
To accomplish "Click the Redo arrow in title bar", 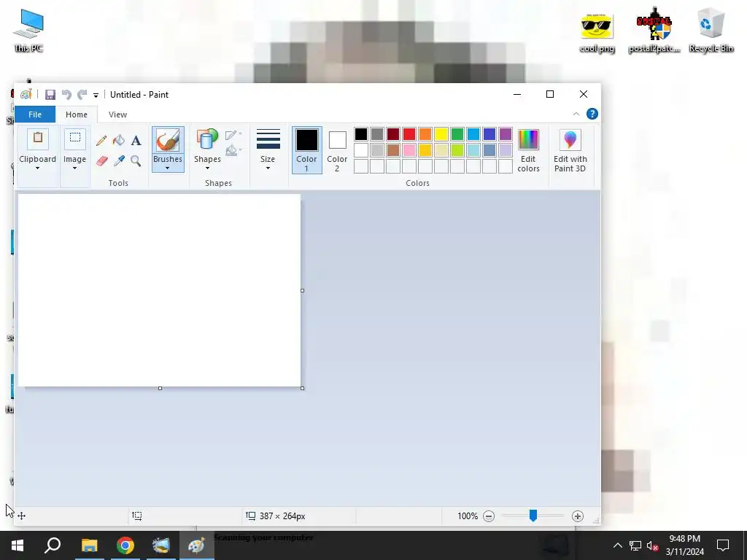I will tap(82, 95).
